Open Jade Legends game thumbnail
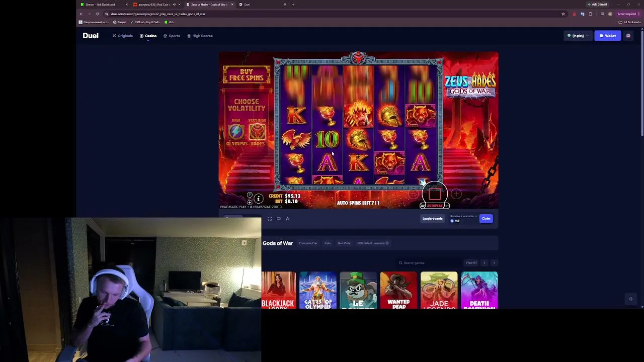Image resolution: width=644 pixels, height=362 pixels. point(439,290)
